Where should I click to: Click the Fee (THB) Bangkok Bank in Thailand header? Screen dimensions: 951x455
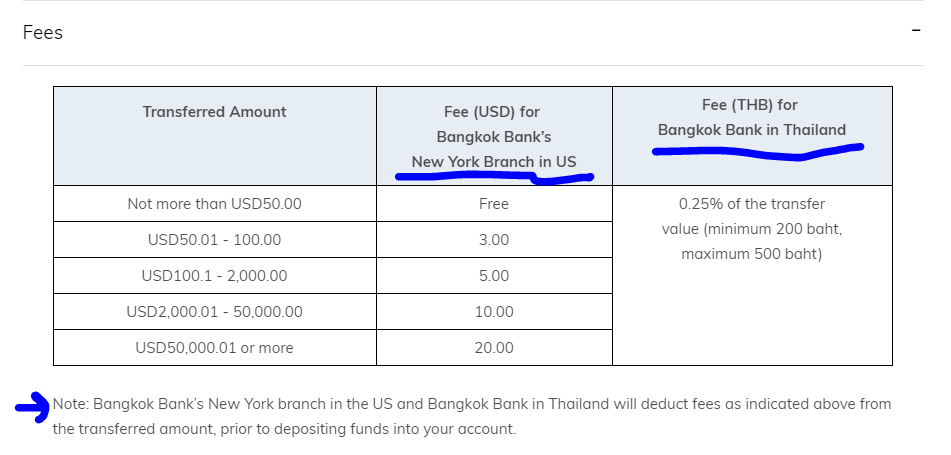[x=751, y=117]
